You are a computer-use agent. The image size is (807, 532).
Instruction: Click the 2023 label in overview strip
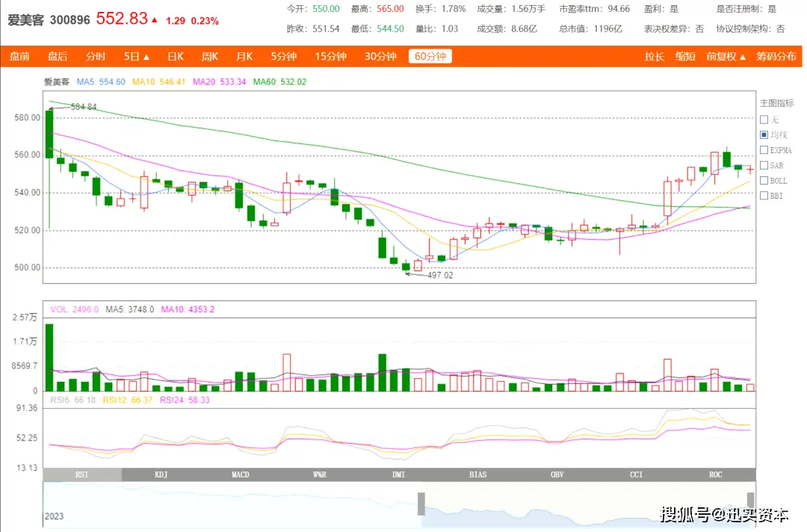point(54,516)
